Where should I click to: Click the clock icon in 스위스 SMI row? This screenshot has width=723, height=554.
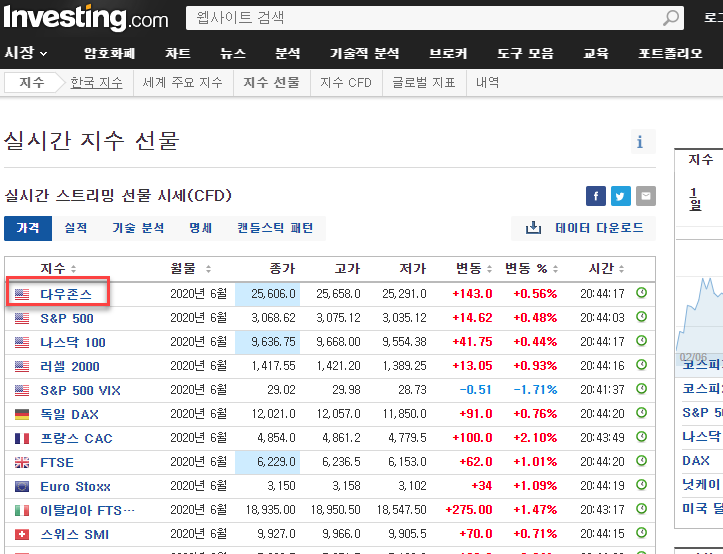pyautogui.click(x=641, y=533)
